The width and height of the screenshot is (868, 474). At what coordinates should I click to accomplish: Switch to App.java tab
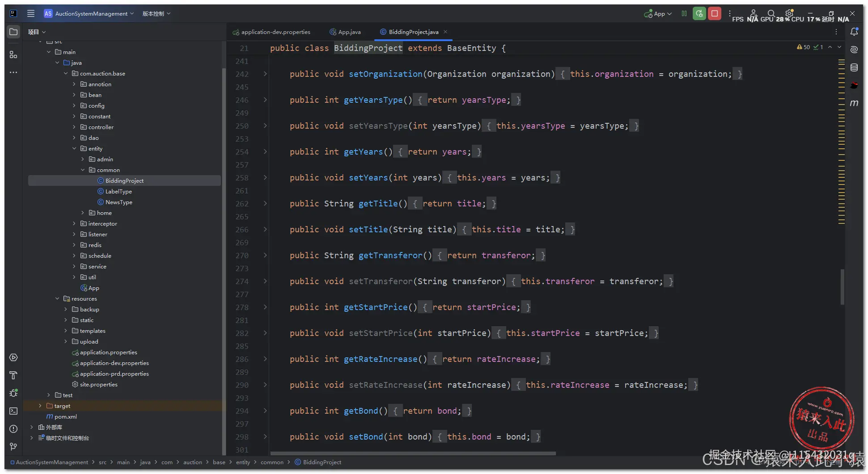click(345, 32)
